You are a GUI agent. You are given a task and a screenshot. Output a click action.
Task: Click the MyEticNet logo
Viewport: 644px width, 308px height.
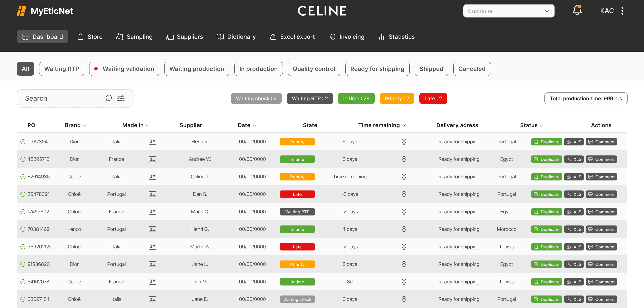45,11
